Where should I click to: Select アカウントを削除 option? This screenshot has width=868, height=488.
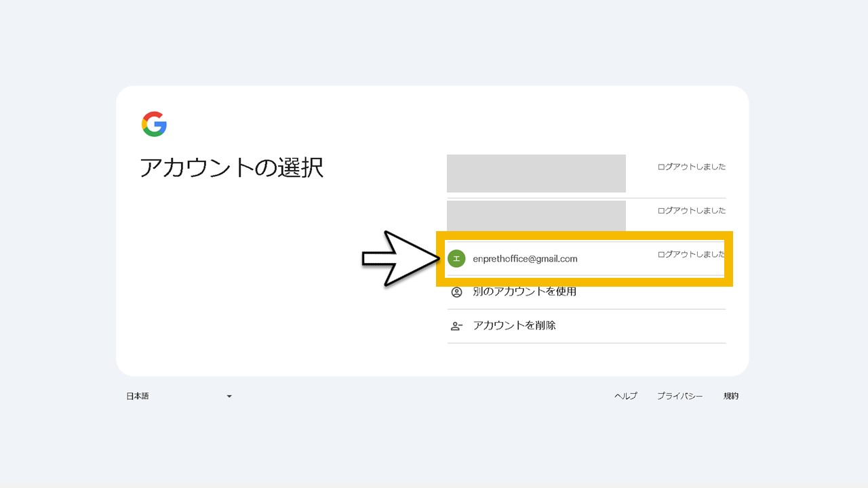[514, 326]
